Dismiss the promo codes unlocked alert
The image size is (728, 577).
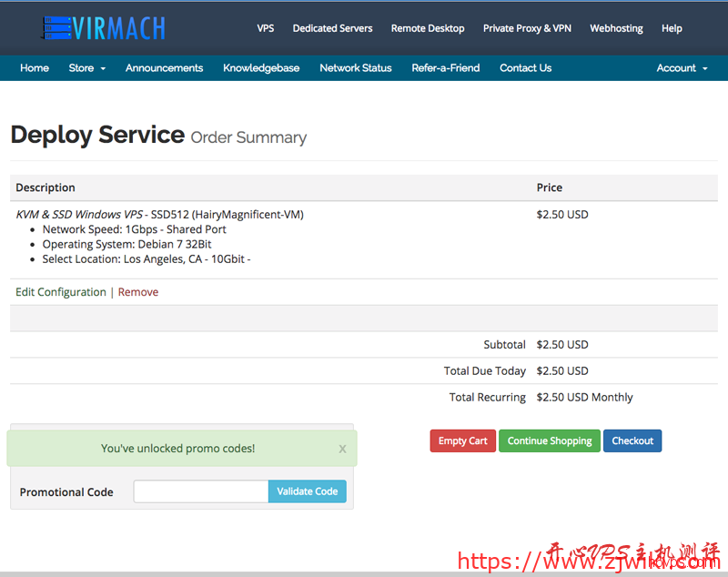click(342, 449)
